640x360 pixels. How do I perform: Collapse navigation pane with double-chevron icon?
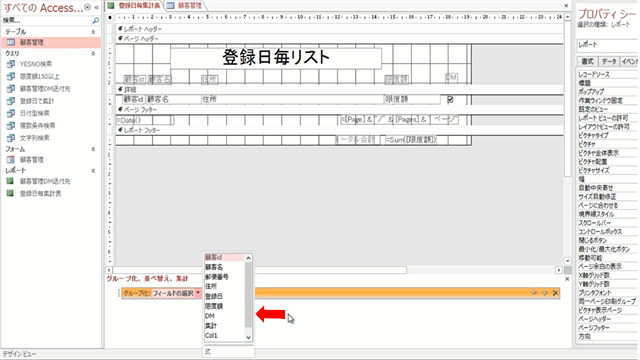coord(96,7)
